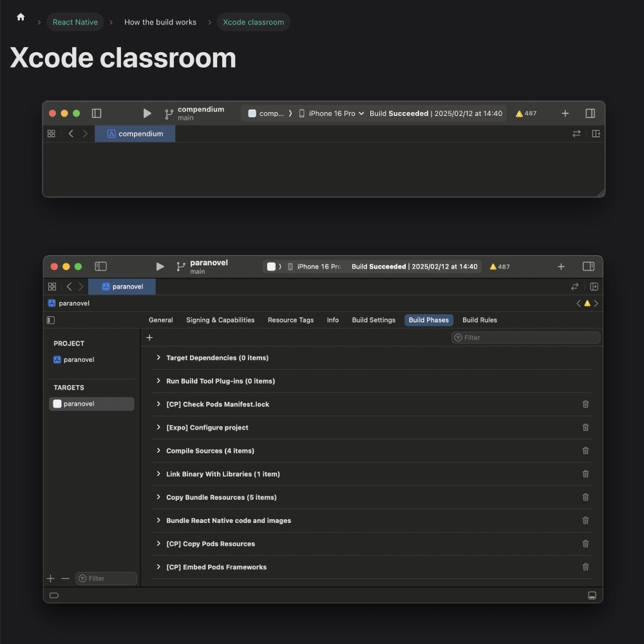Screen dimensions: 644x644
Task: View the 487 warnings in compendium window
Action: pos(526,113)
